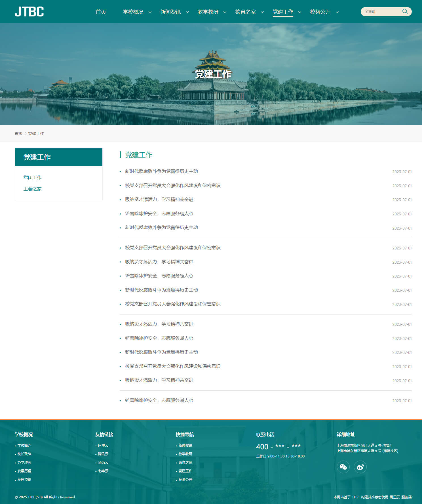Expand the 校务公开 dropdown arrow

tap(337, 12)
